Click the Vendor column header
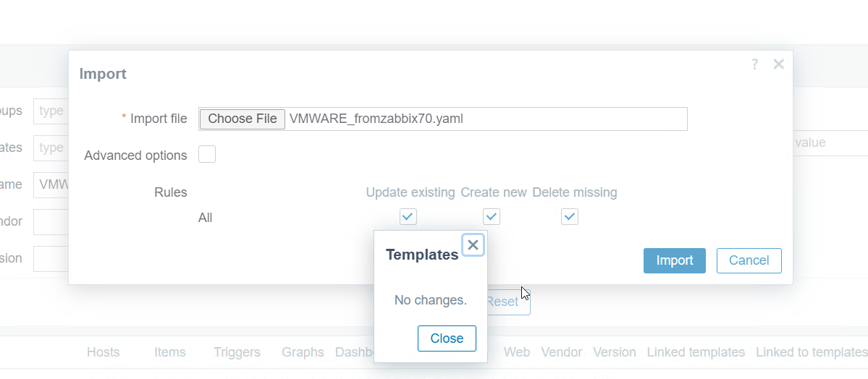 (x=561, y=352)
